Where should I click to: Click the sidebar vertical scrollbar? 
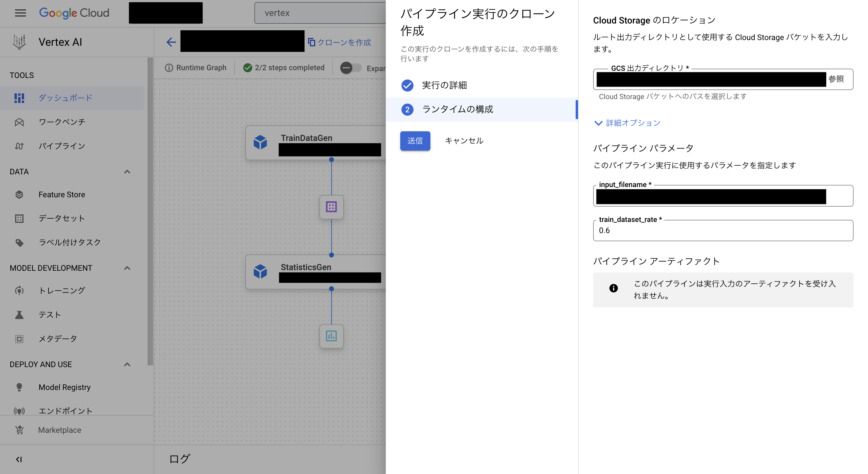[x=150, y=211]
